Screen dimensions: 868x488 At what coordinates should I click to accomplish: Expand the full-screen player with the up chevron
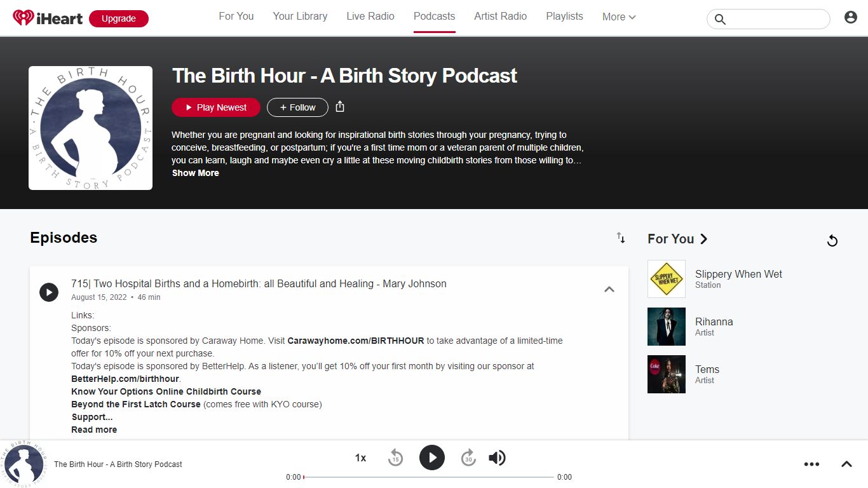846,464
